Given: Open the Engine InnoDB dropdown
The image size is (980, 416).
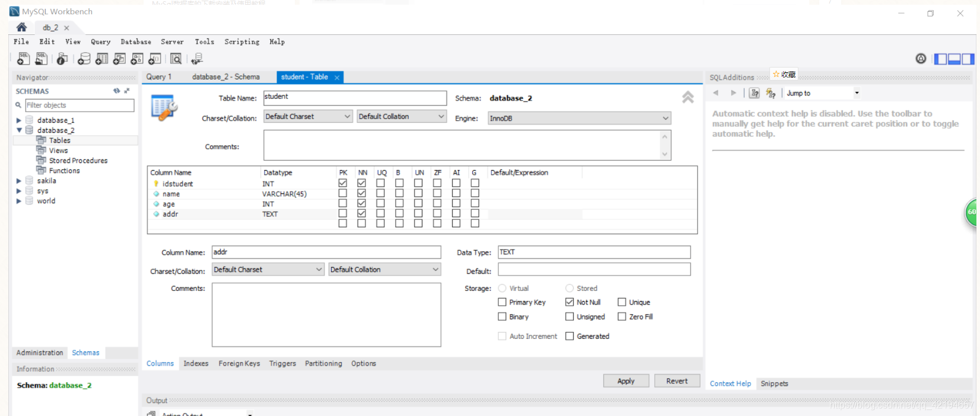Looking at the screenshot, I should click(580, 119).
